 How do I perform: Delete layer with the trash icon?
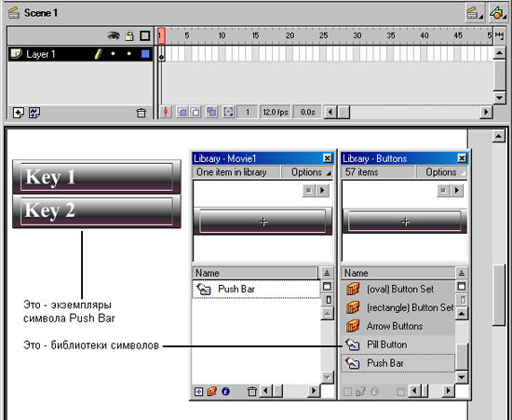(141, 113)
